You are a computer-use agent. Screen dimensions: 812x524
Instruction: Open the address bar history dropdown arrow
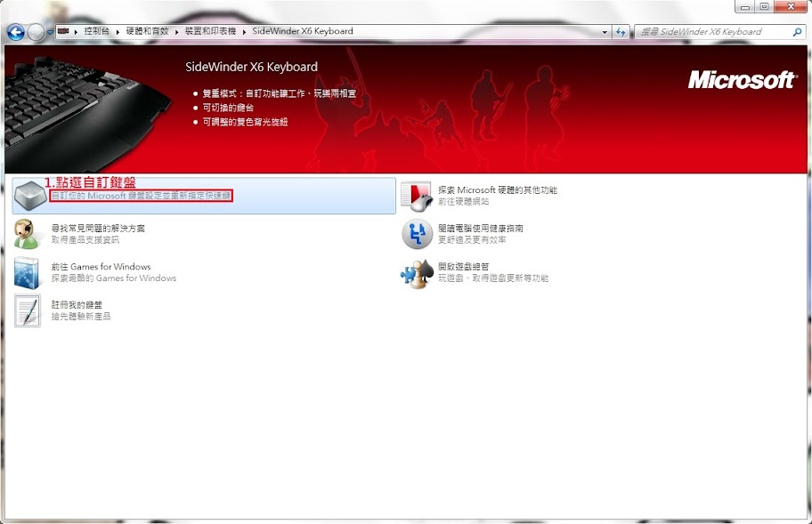click(x=605, y=32)
